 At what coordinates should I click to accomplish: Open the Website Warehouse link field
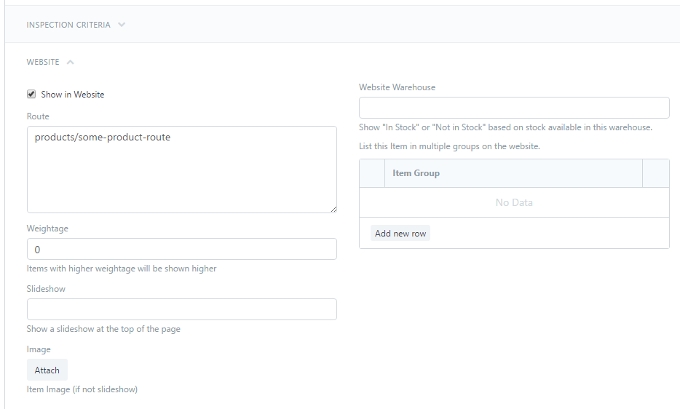pyautogui.click(x=513, y=108)
